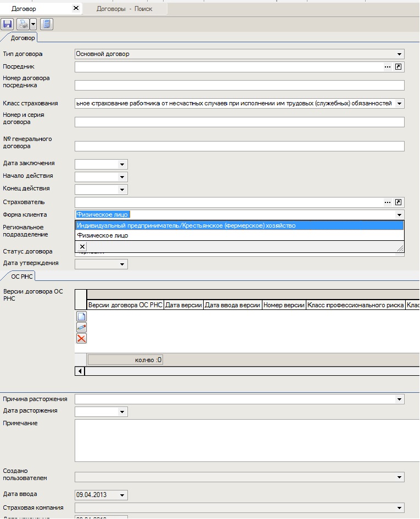Click the edit version pencil icon
The image size is (420, 519).
click(81, 327)
